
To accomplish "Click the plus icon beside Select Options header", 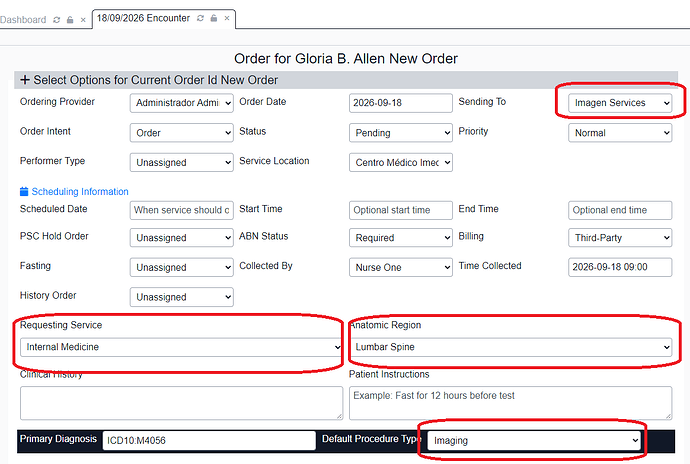I will coord(25,80).
